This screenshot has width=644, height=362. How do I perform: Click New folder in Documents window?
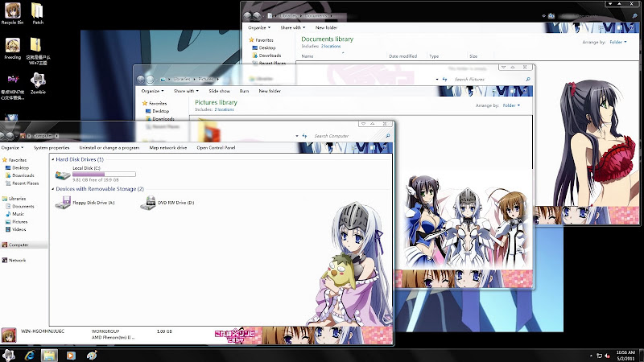[327, 27]
